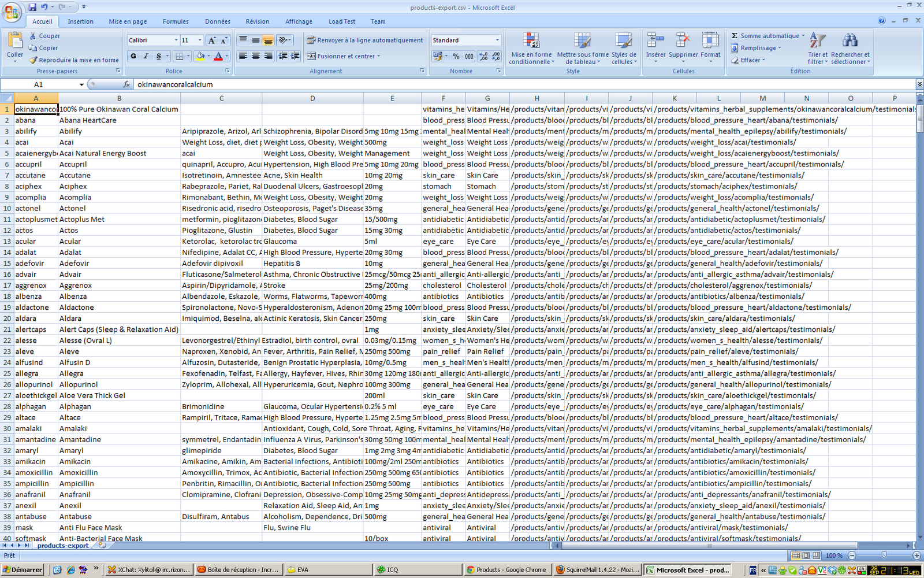
Task: Apply accounting currency number format
Action: [438, 56]
